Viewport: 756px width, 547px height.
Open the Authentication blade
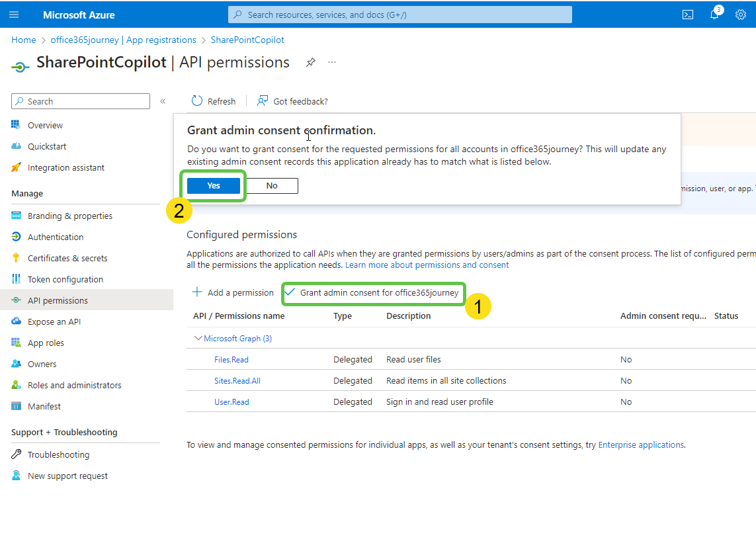click(x=55, y=236)
